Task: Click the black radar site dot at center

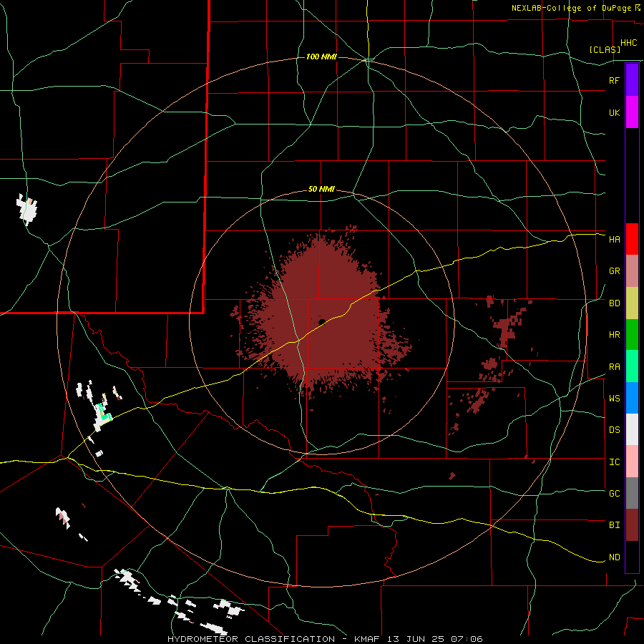Action: (x=322, y=321)
